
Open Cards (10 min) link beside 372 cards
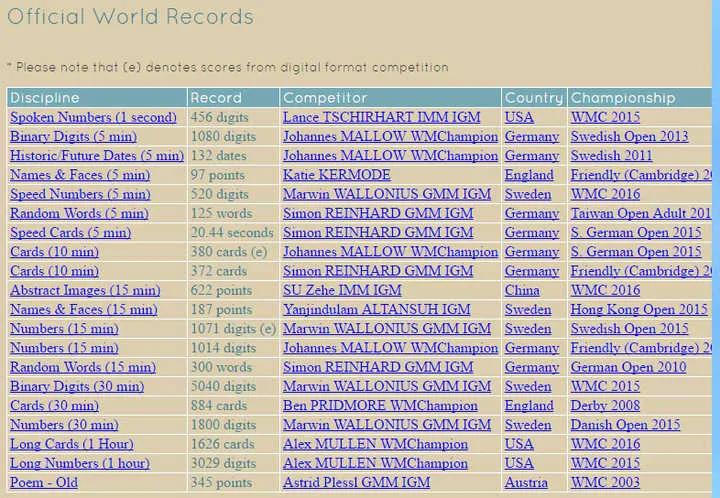coord(54,272)
